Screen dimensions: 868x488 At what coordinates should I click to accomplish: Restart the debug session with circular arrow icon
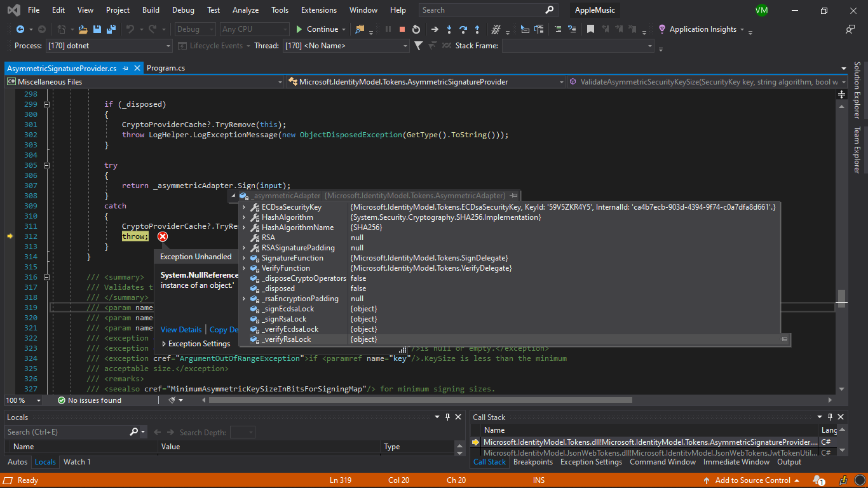(417, 29)
